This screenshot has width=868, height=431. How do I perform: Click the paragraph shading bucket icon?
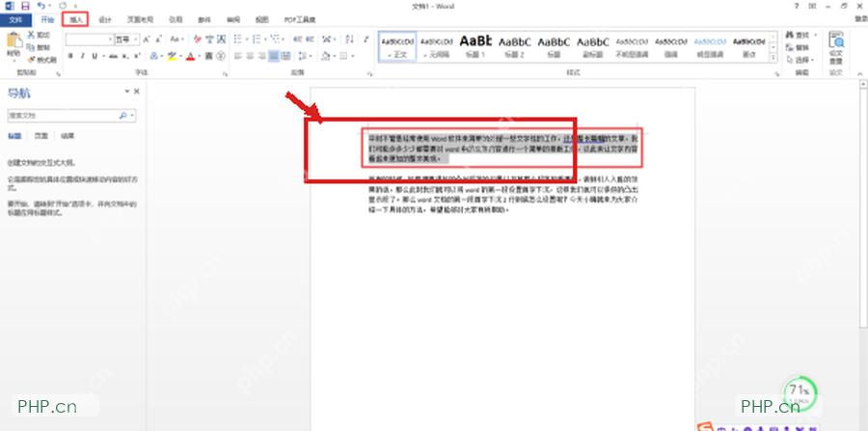pyautogui.click(x=326, y=56)
